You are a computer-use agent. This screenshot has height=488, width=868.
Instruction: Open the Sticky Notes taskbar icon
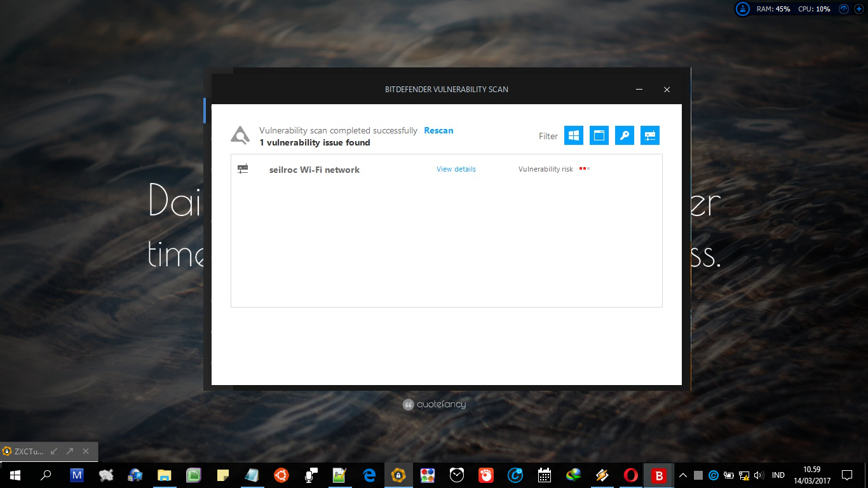pyautogui.click(x=223, y=475)
